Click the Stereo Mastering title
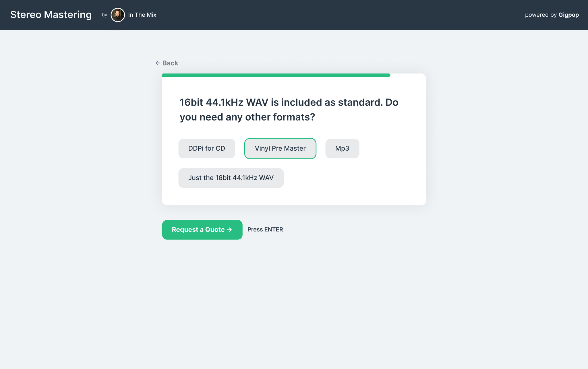The image size is (588, 369). pyautogui.click(x=51, y=15)
